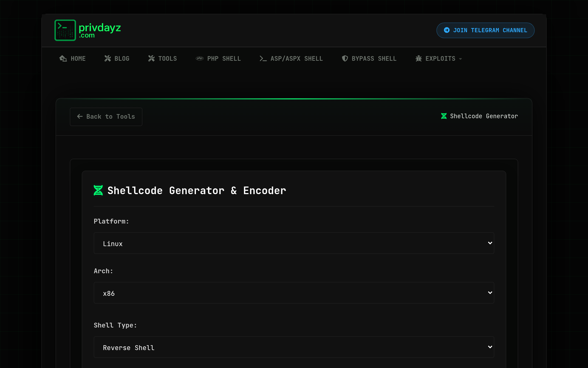This screenshot has width=588, height=368.
Task: Click the Shellcode Generator & Encoder heading
Action: click(197, 190)
